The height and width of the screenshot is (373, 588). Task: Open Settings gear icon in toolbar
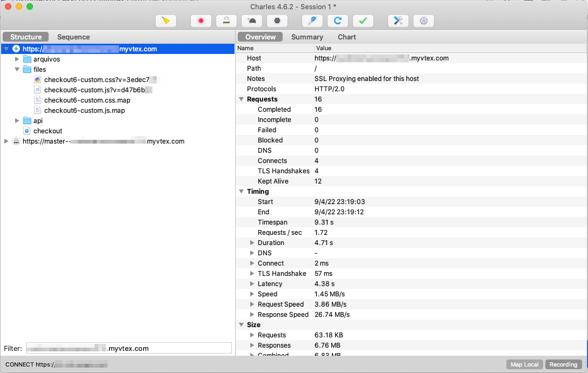point(424,21)
